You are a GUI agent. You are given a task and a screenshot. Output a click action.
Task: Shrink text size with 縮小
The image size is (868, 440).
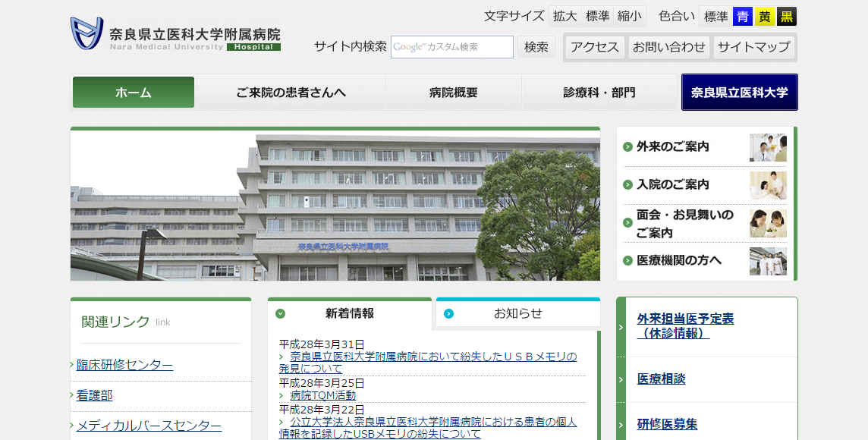pyautogui.click(x=630, y=17)
